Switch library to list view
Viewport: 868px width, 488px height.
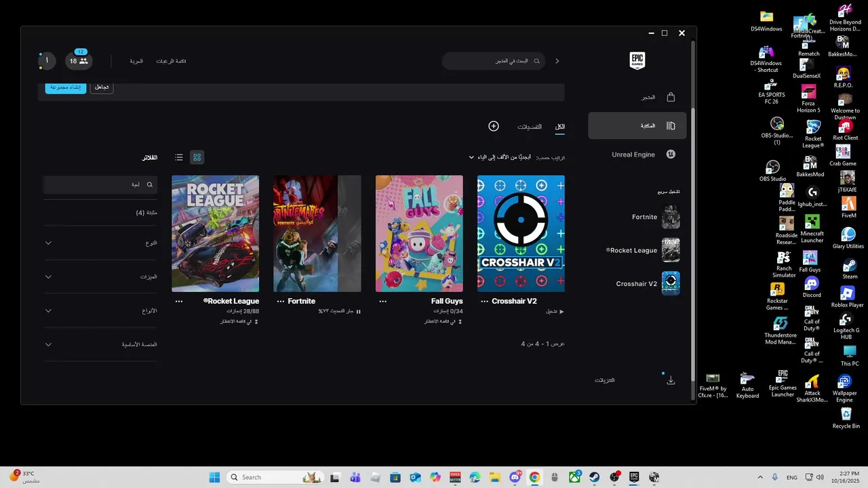[179, 157]
